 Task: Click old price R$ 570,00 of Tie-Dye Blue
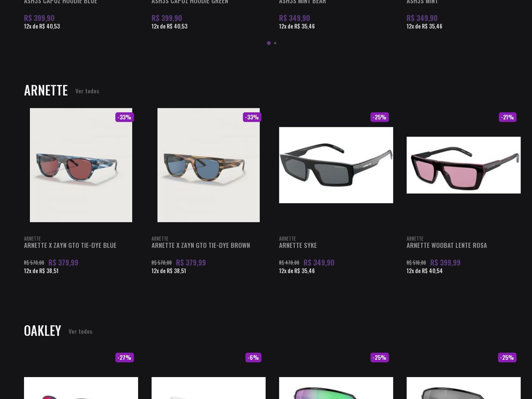coord(34,262)
